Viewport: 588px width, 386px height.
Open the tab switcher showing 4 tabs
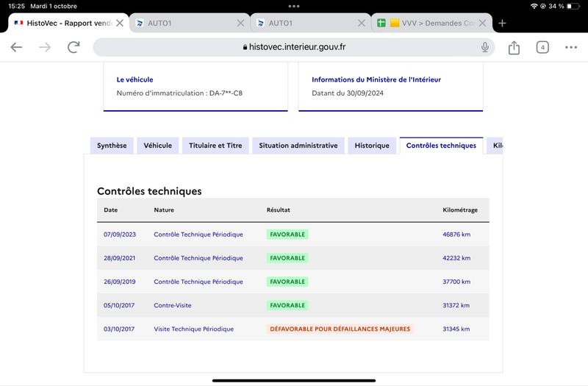(542, 47)
